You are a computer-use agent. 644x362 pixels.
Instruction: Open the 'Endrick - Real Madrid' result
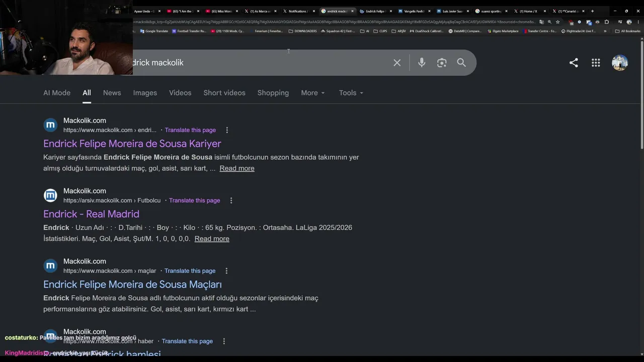point(91,214)
